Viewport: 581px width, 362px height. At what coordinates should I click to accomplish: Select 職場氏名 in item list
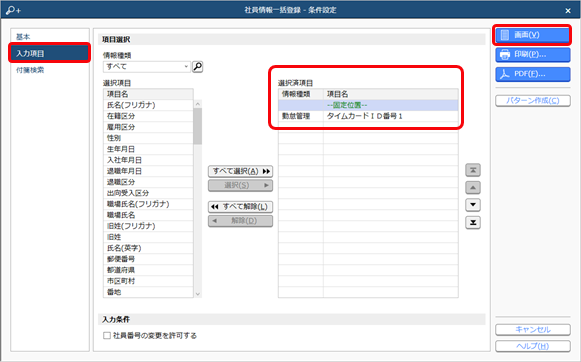pos(148,215)
